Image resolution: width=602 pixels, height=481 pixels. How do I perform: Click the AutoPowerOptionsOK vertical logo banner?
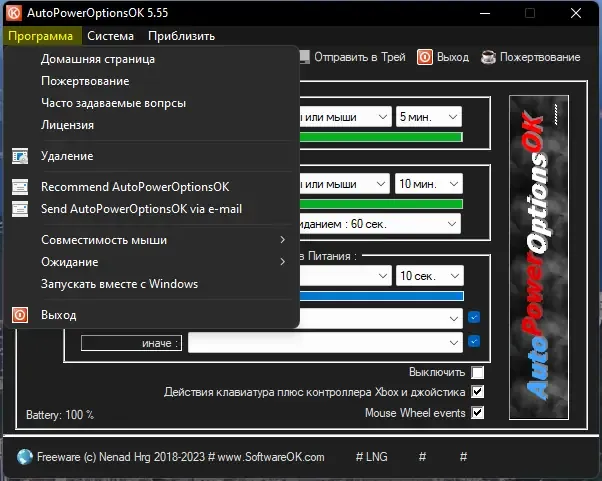[539, 258]
